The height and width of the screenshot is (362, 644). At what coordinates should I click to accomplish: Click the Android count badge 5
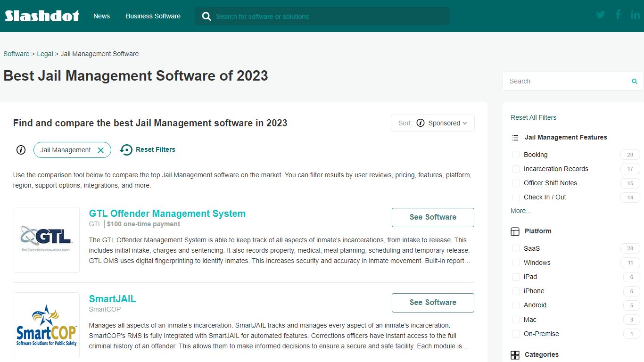coord(632,305)
